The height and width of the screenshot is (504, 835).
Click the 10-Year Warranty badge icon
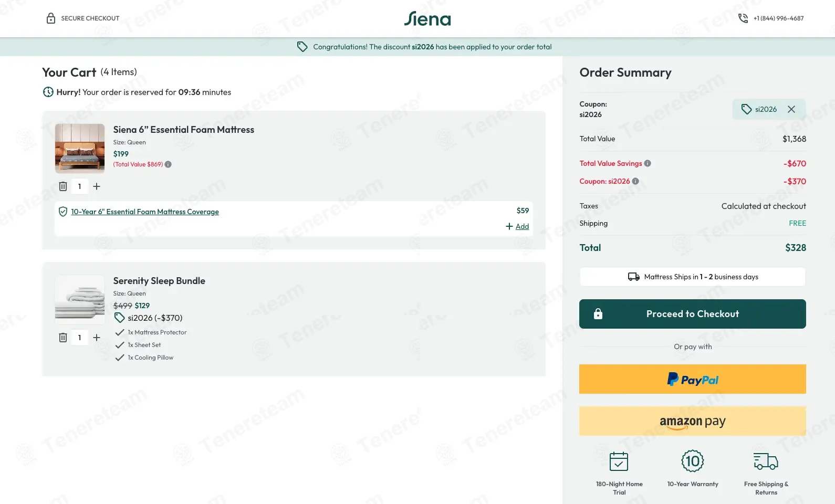click(693, 461)
